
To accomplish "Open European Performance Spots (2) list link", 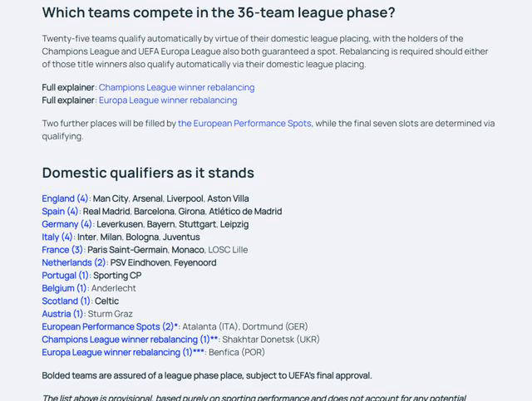I will coord(110,327).
